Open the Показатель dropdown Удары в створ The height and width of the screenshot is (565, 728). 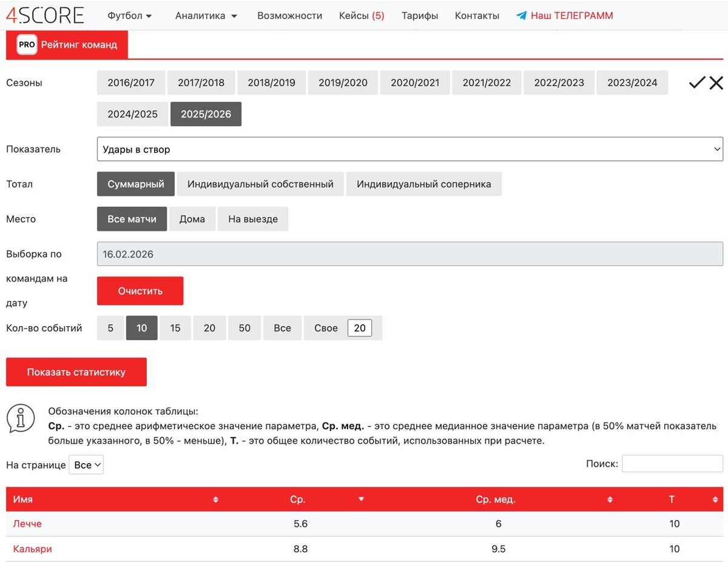pos(410,149)
